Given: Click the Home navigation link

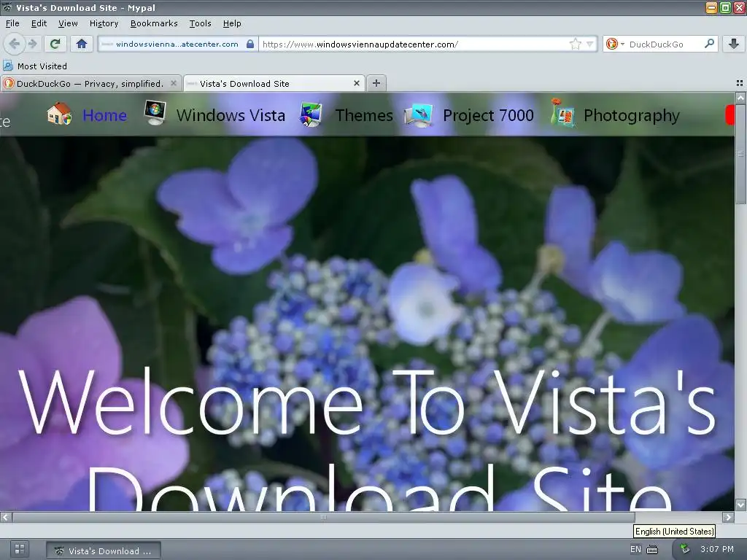Looking at the screenshot, I should pos(105,115).
